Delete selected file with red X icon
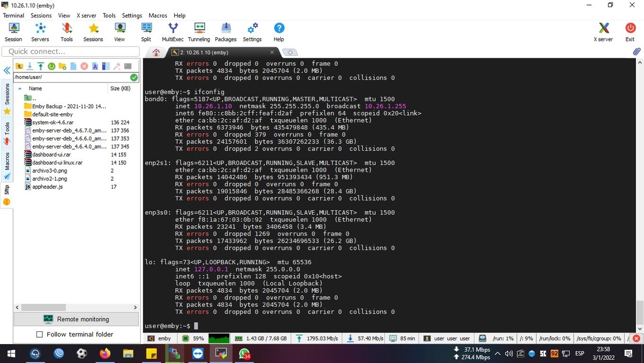The height and width of the screenshot is (363, 644). click(84, 66)
